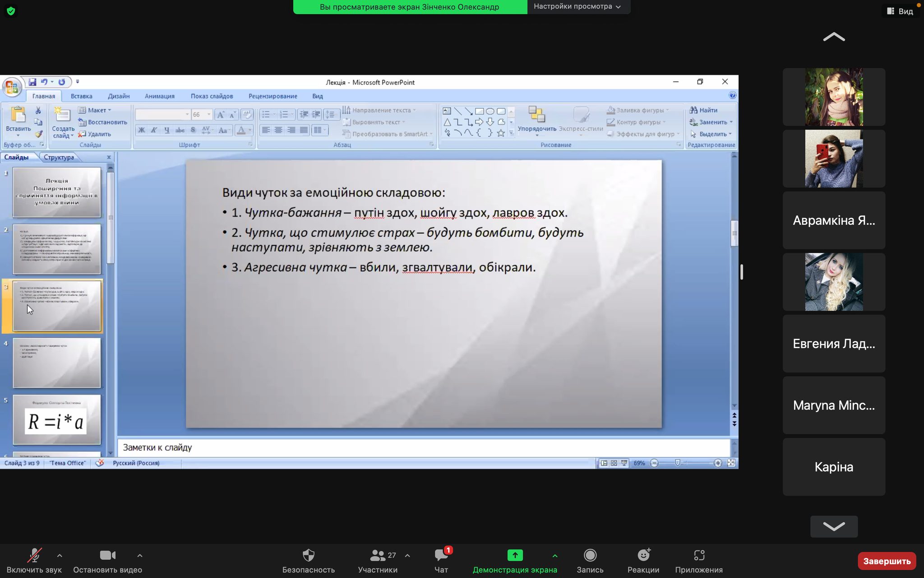Open Zoom Реакции
Viewport: 924px width, 578px height.
click(x=643, y=561)
